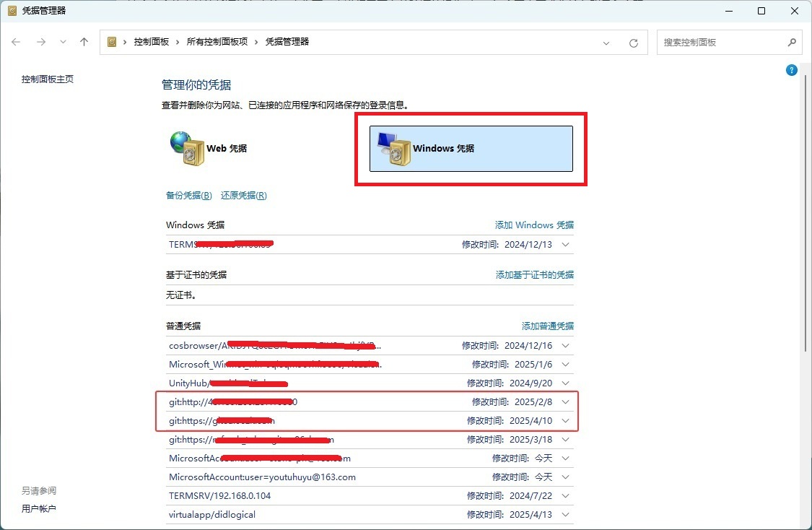Switch to the Web 凭据 label

[x=227, y=148]
